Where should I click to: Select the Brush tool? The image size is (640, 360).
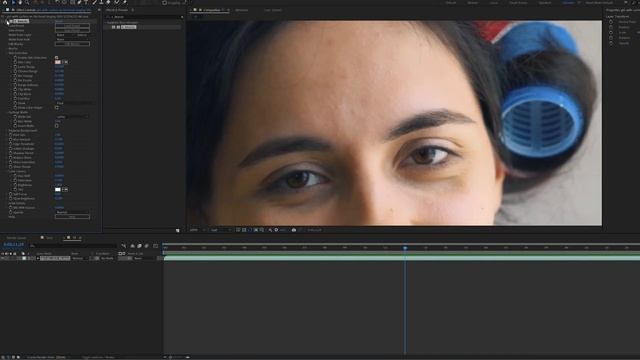coord(94,2)
